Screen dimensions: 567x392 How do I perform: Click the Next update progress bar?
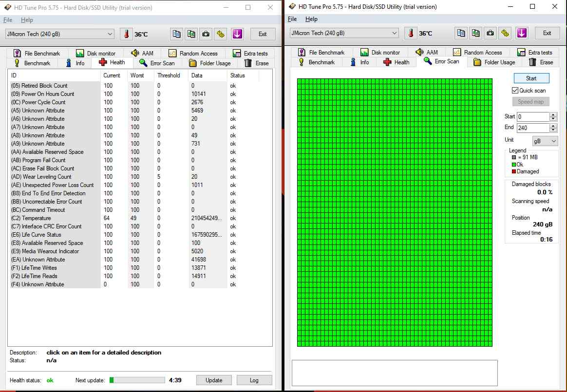pyautogui.click(x=137, y=380)
